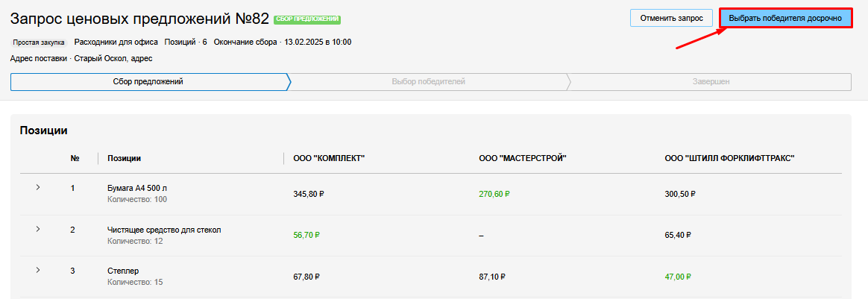The height and width of the screenshot is (299, 868).
Task: Click the Простая закупка tag
Action: point(39,43)
